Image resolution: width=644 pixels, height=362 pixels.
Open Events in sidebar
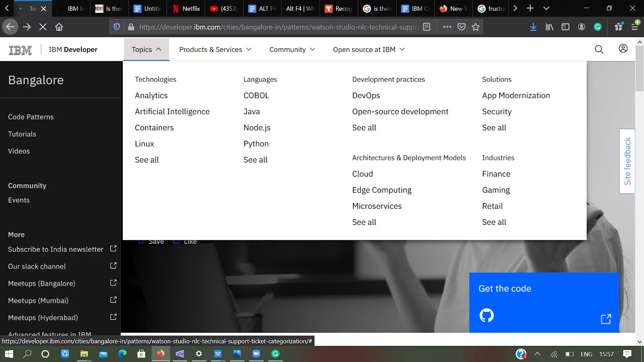(x=19, y=200)
